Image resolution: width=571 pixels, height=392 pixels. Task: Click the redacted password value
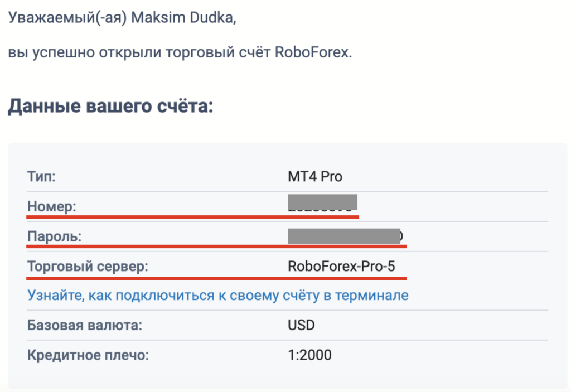click(345, 236)
